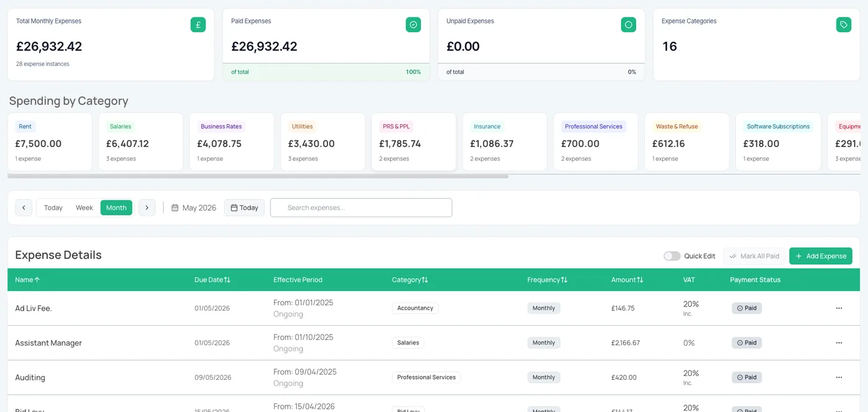Focus the Search expenses input field
868x412 pixels.
361,208
